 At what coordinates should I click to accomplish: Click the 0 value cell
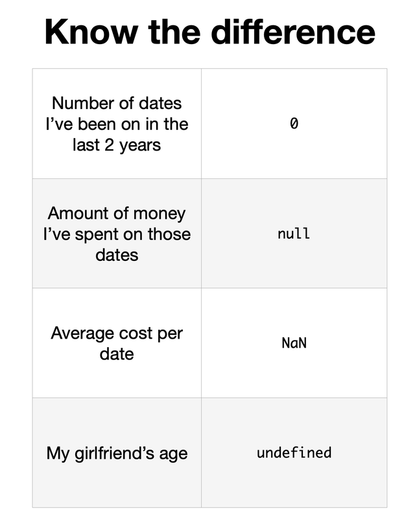pyautogui.click(x=294, y=123)
